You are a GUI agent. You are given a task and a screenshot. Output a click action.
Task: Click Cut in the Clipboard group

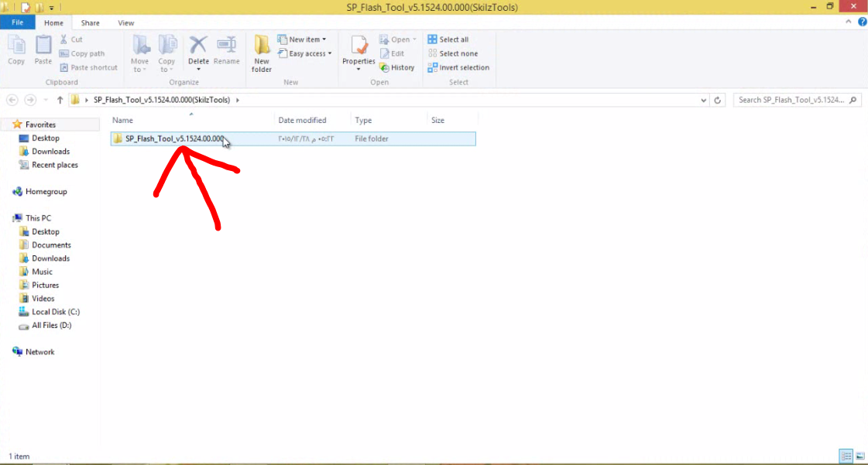click(x=71, y=39)
